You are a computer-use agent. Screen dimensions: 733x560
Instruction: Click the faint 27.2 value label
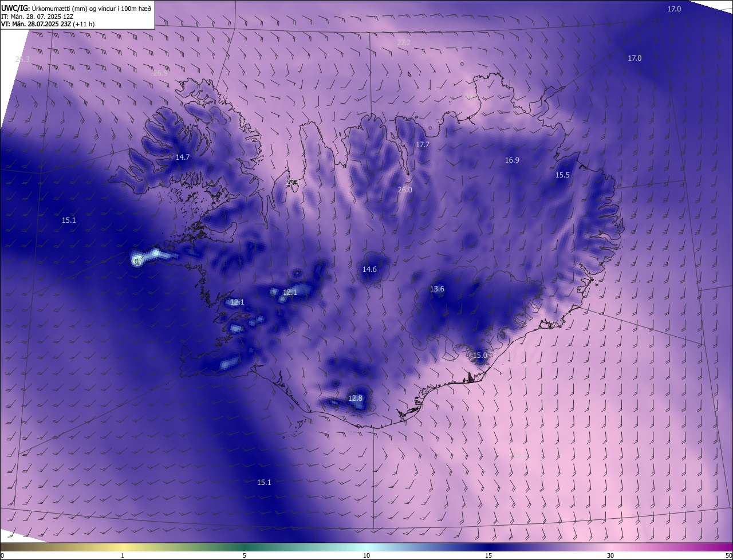[404, 43]
